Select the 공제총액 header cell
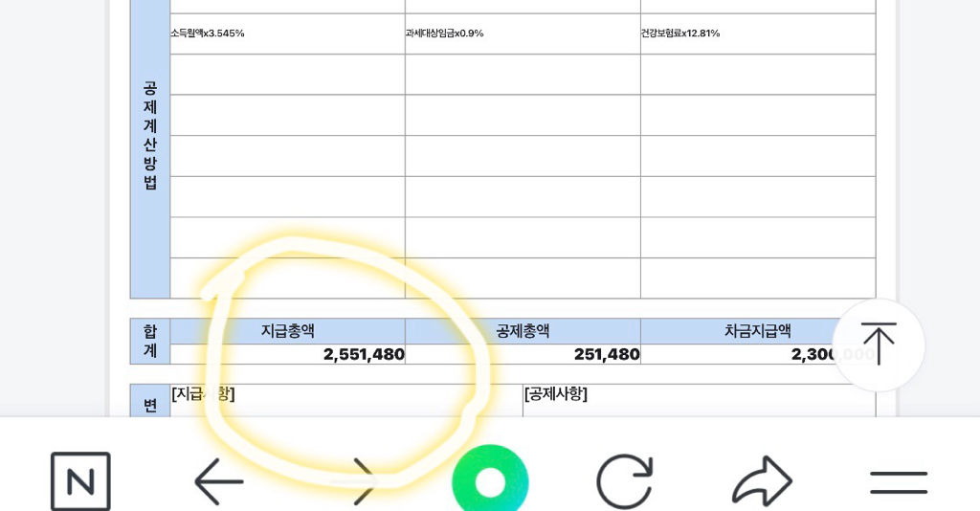 (523, 331)
